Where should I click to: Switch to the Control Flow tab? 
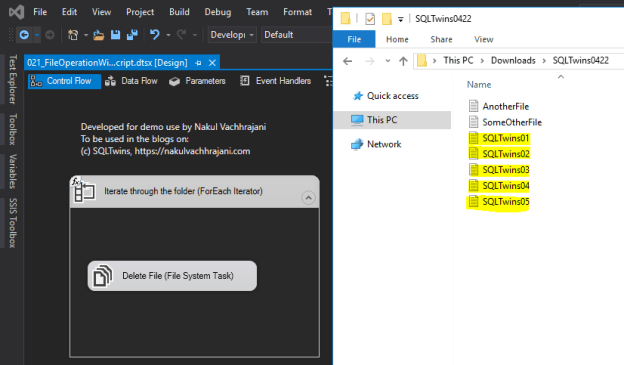coord(64,81)
